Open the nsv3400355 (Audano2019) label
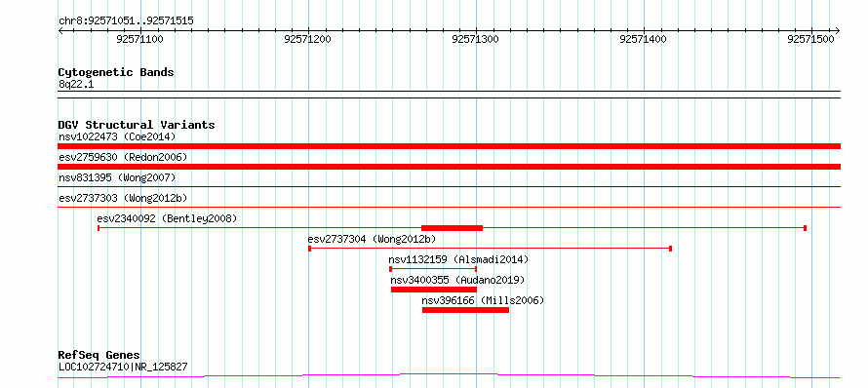Image resolution: width=868 pixels, height=388 pixels. tap(457, 280)
